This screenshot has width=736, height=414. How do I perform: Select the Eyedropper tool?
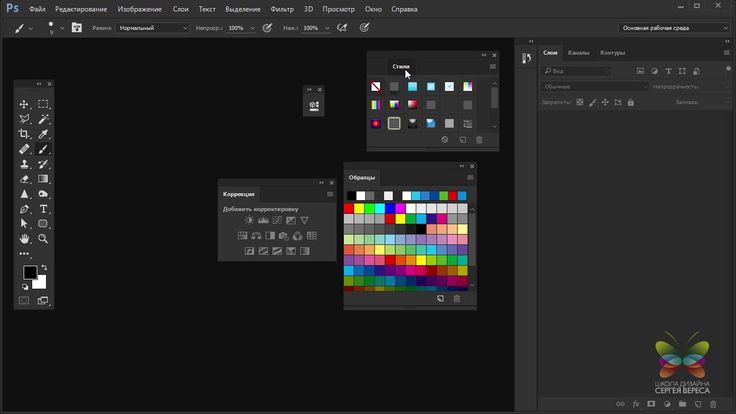(44, 134)
